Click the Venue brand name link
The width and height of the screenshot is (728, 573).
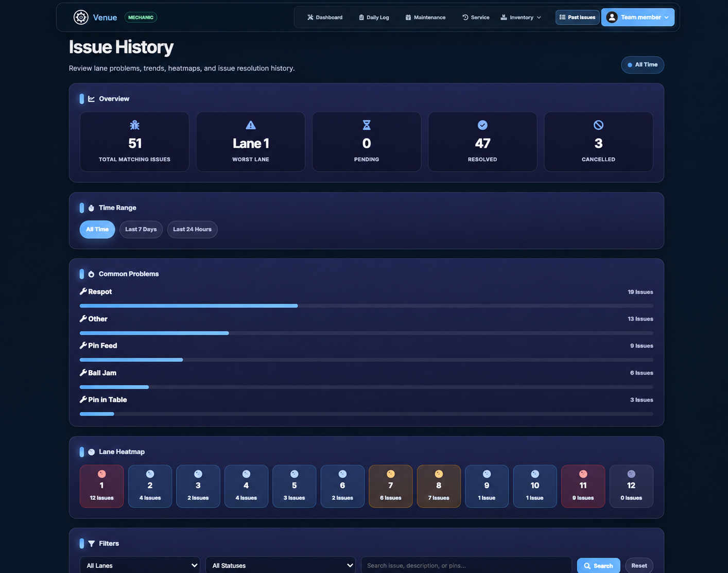coord(105,18)
